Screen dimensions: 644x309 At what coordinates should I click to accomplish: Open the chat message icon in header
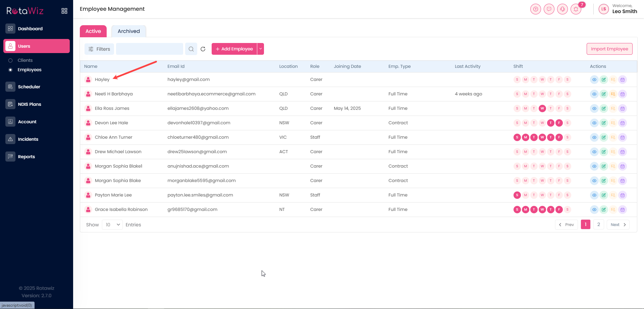549,9
